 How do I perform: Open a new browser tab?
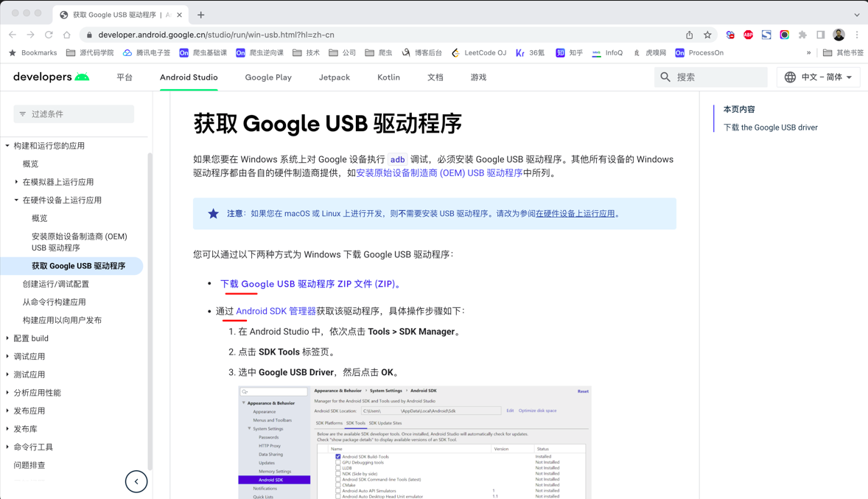click(201, 15)
